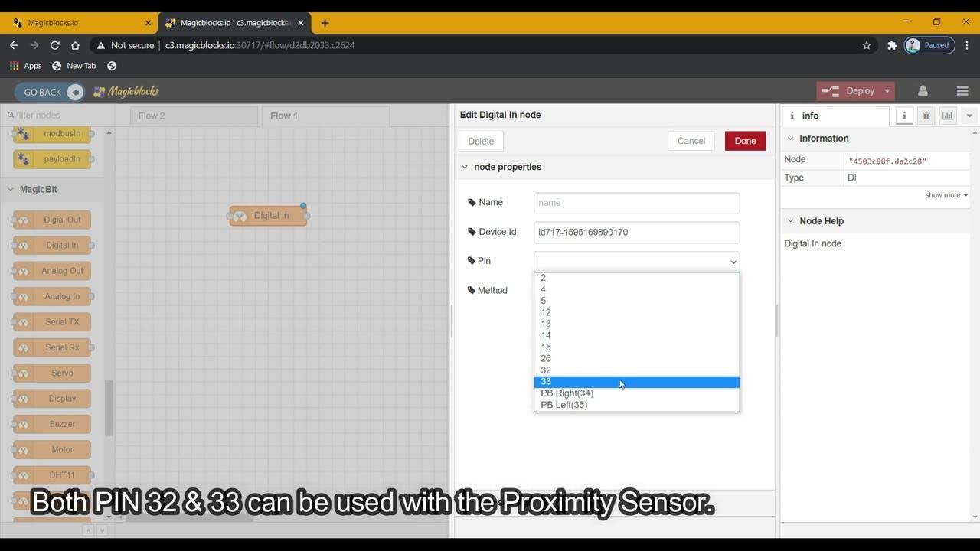Open the dashboard chart sidebar tab
980x551 pixels.
click(947, 116)
